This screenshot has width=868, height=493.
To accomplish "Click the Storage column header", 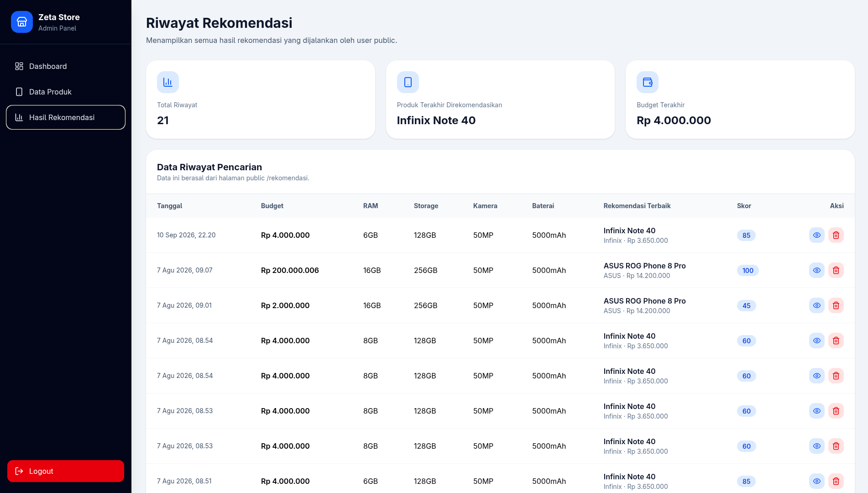I will pos(426,206).
